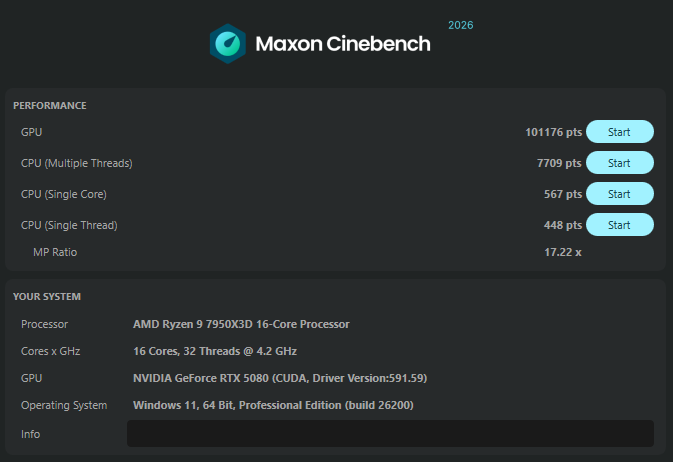The image size is (673, 462).
Task: Select the 16 Cores, 32 Threads text
Action: [215, 351]
